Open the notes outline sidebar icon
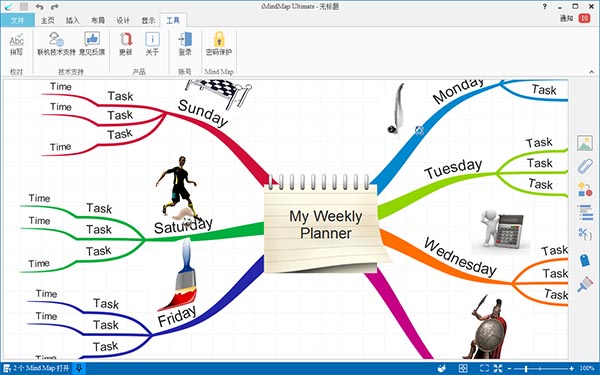 [x=585, y=213]
